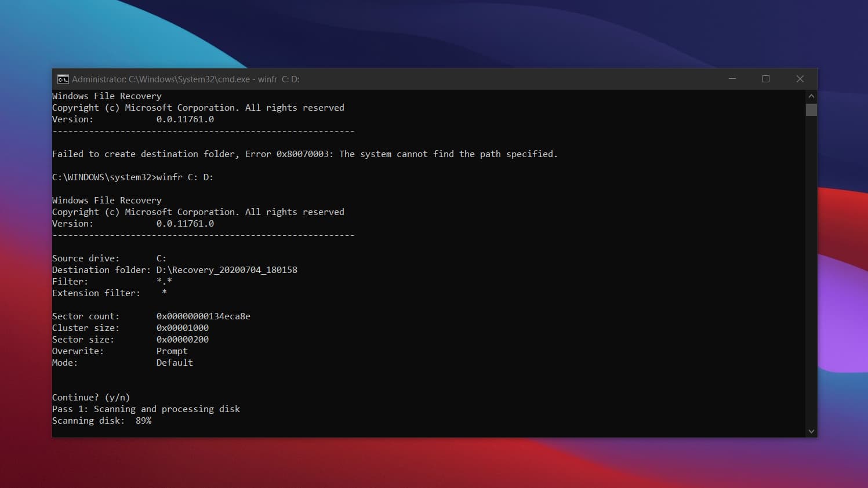Close the Command Prompt window

pos(800,79)
